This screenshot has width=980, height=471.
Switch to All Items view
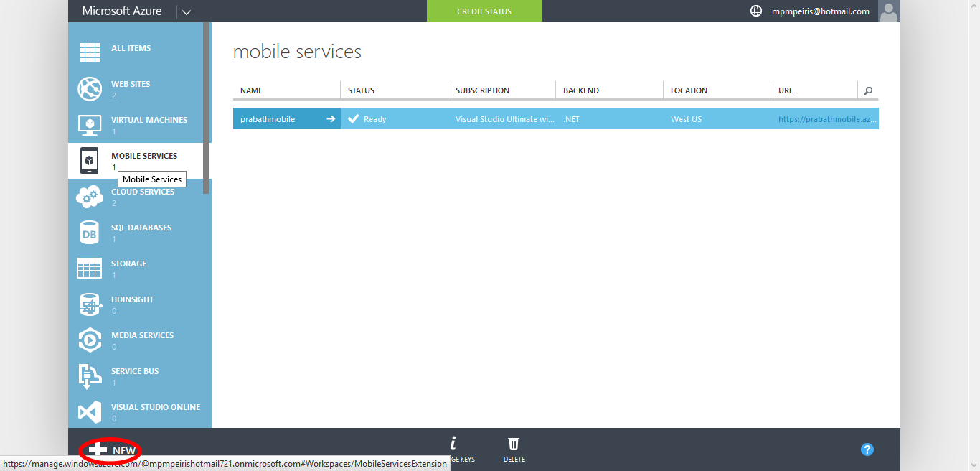click(89, 52)
